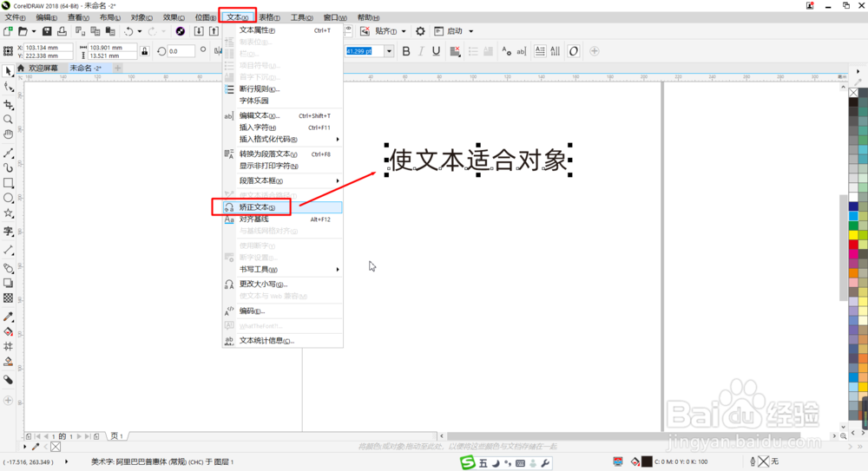Expand the Snap To 贴齐 dropdown
This screenshot has width=868, height=471.
[404, 31]
